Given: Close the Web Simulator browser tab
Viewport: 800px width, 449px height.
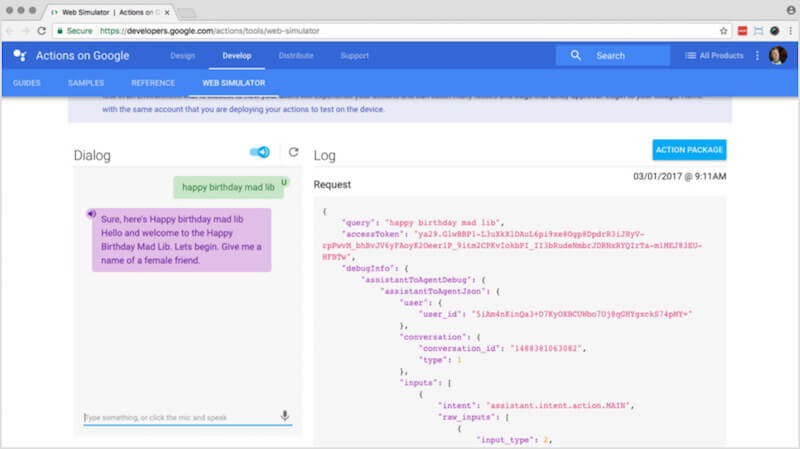Looking at the screenshot, I should (x=167, y=12).
